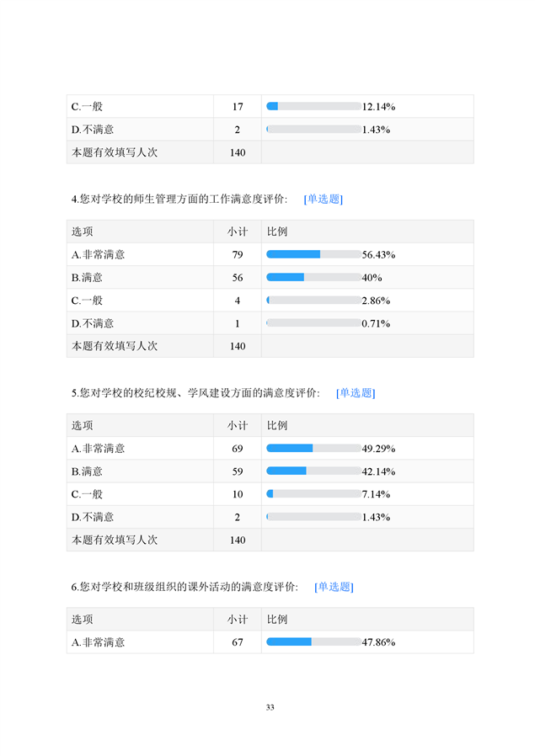Click the [单选题] link for question 4
Screen dimensions: 535x756
click(x=323, y=200)
